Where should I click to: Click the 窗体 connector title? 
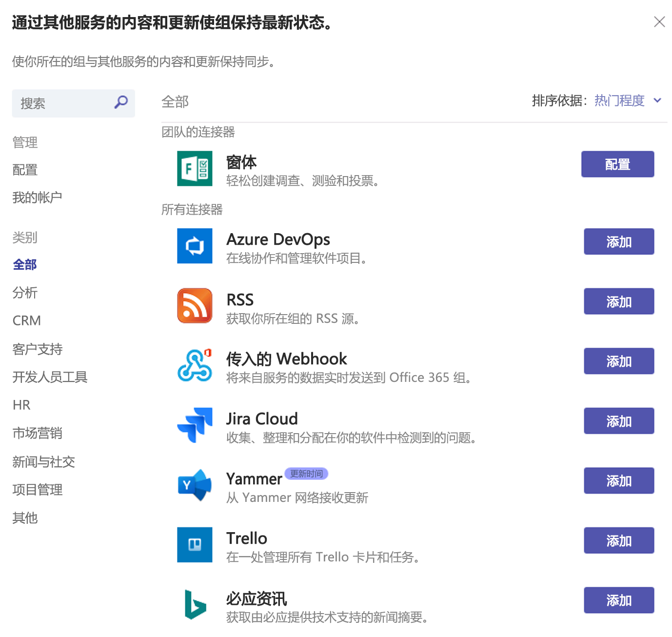click(241, 162)
